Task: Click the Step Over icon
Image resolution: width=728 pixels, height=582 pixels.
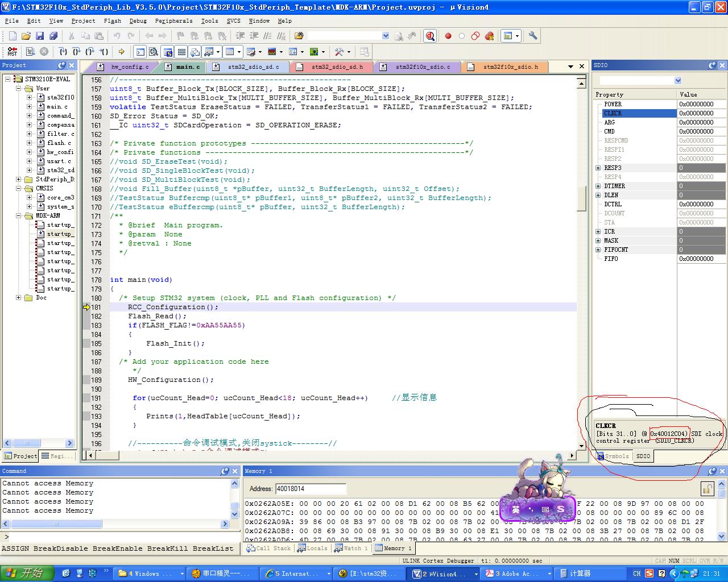Action: (76, 52)
